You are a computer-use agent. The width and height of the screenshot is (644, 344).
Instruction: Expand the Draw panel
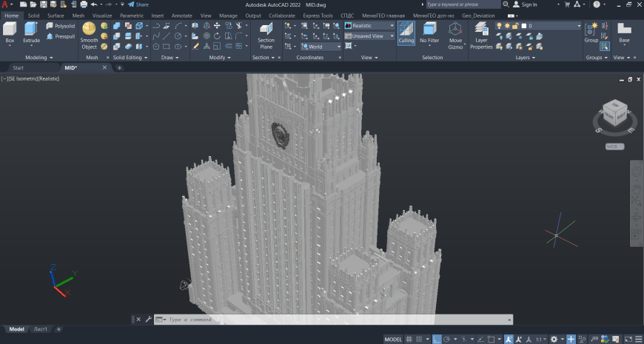(x=170, y=58)
